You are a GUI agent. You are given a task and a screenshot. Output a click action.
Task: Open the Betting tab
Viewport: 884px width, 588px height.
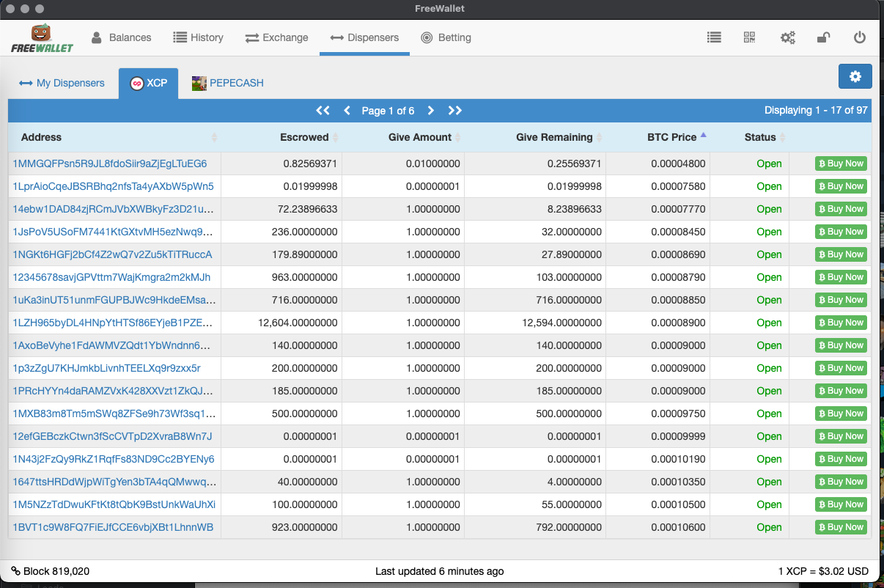446,37
